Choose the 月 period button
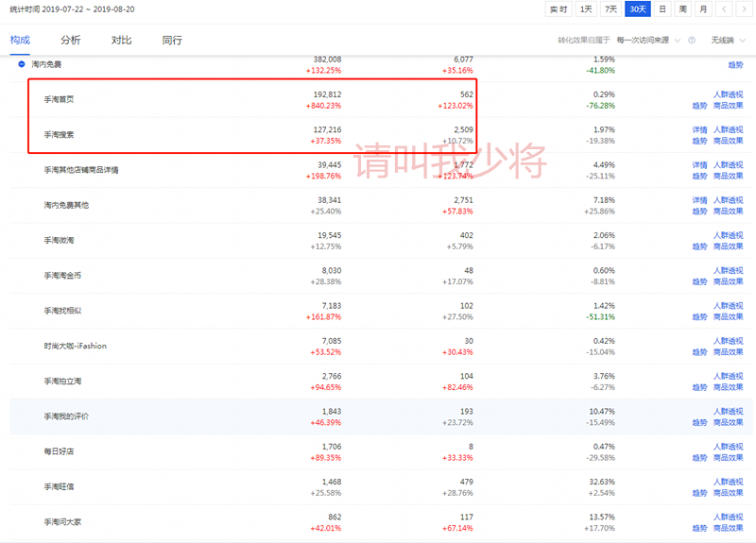 tap(702, 9)
